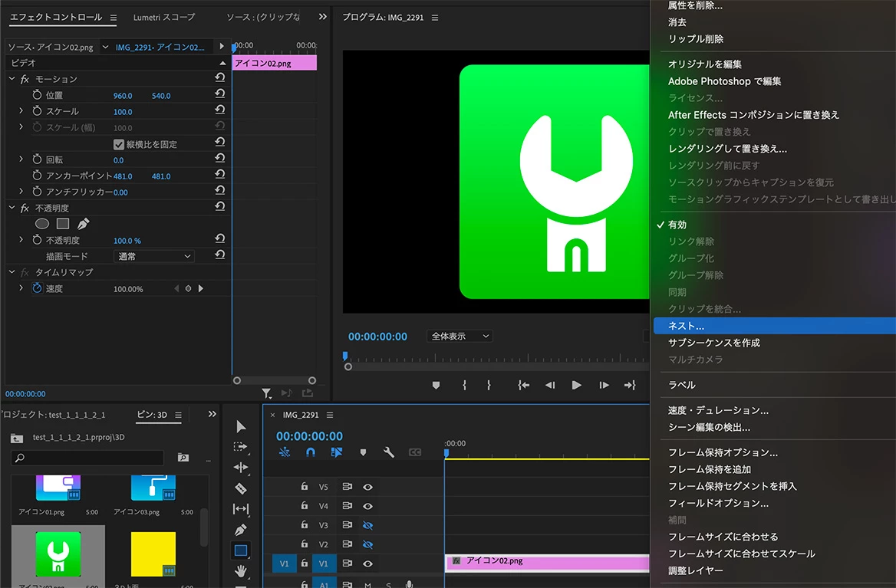The height and width of the screenshot is (588, 896).
Task: Open Effect Controls panel menu
Action: coord(113,18)
